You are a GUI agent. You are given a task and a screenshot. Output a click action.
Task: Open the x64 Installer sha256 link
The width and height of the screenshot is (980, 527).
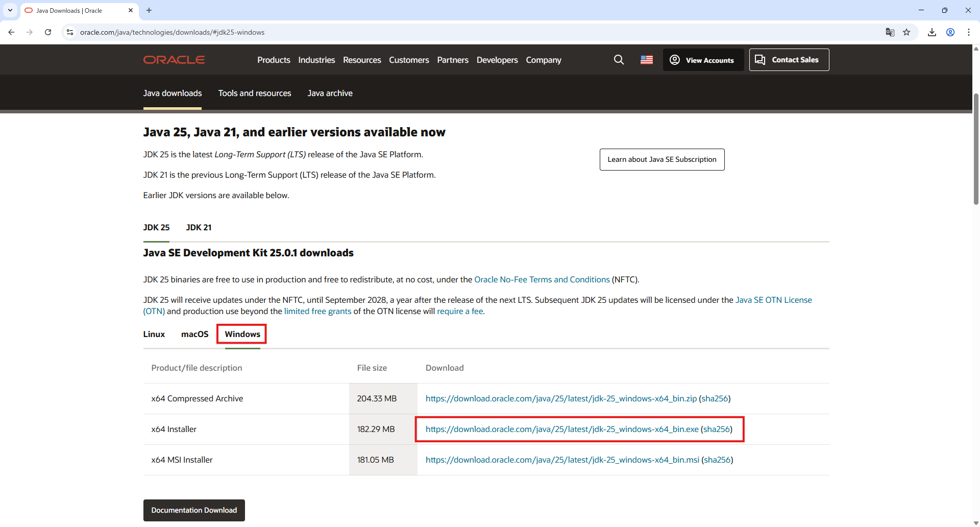(717, 429)
